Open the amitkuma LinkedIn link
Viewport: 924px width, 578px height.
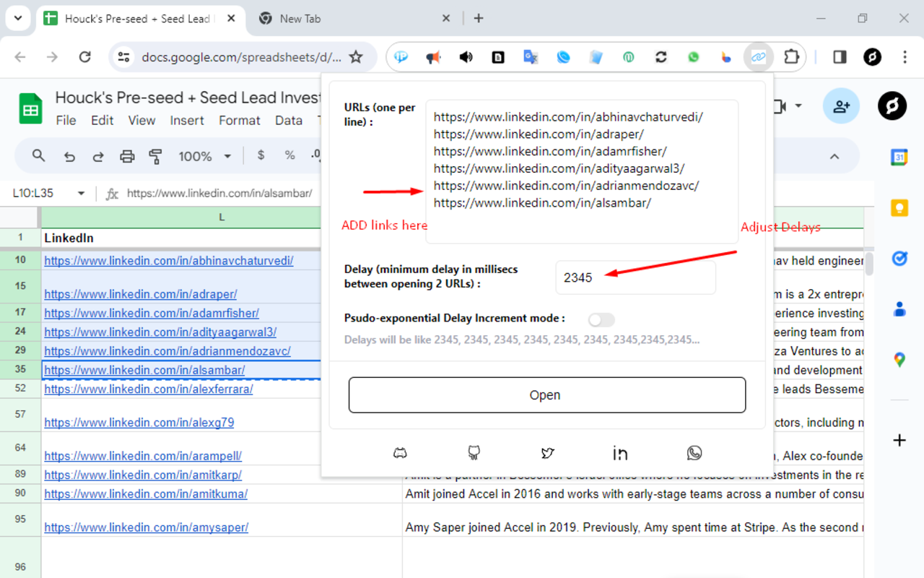pos(146,494)
